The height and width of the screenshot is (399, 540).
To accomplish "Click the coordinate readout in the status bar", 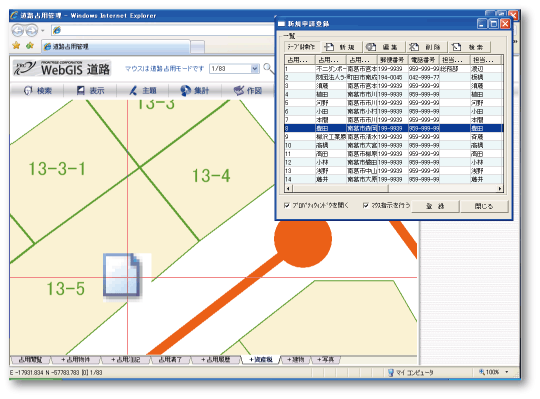I will click(x=56, y=372).
